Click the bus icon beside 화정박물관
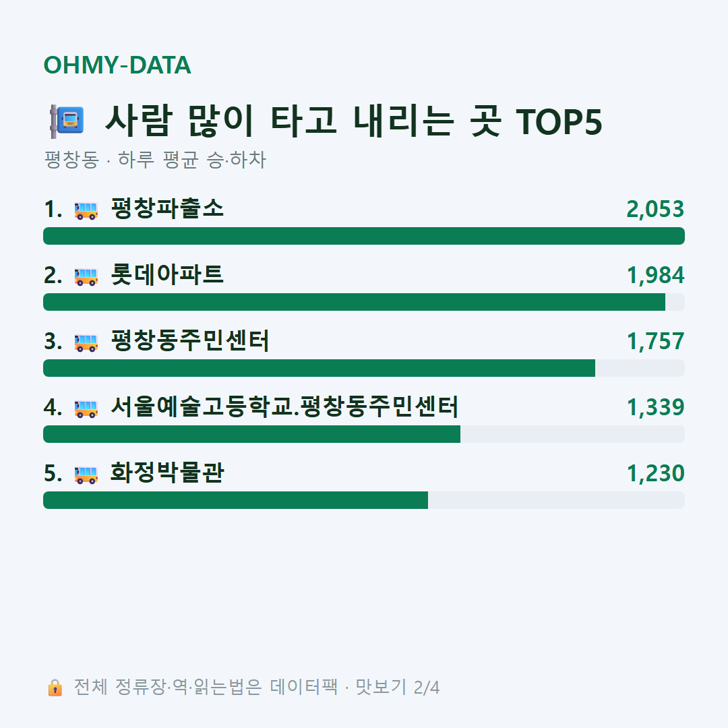Viewport: 728px width, 728px height. [x=86, y=475]
